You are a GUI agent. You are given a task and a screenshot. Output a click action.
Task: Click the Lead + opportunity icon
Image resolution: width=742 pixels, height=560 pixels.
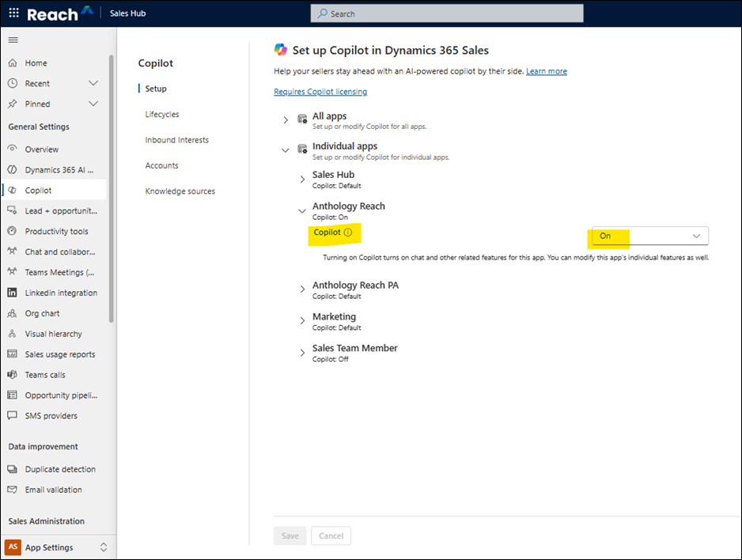coord(13,210)
